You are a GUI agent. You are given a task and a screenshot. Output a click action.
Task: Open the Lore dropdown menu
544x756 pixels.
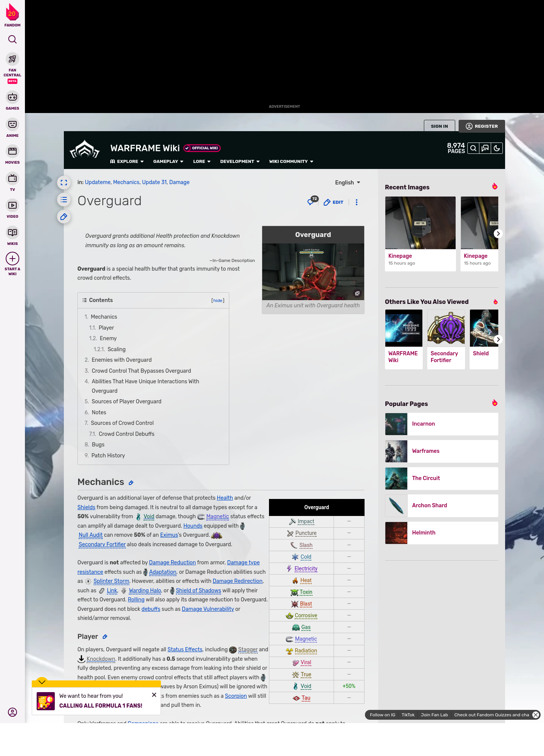[202, 161]
